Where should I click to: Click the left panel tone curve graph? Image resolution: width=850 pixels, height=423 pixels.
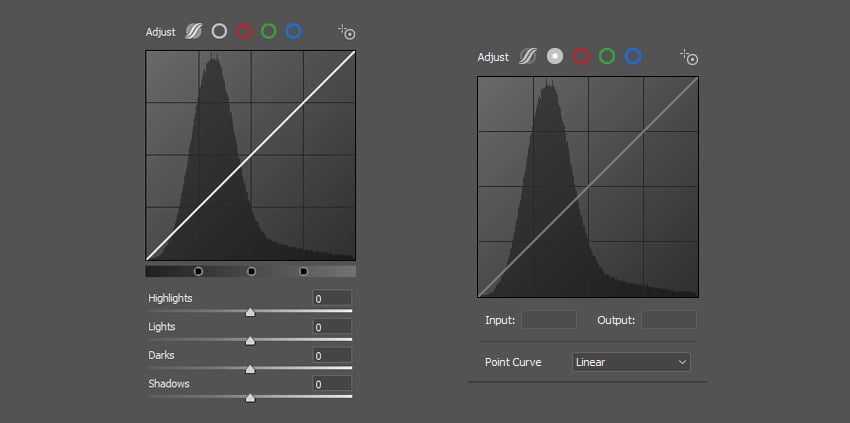point(250,156)
